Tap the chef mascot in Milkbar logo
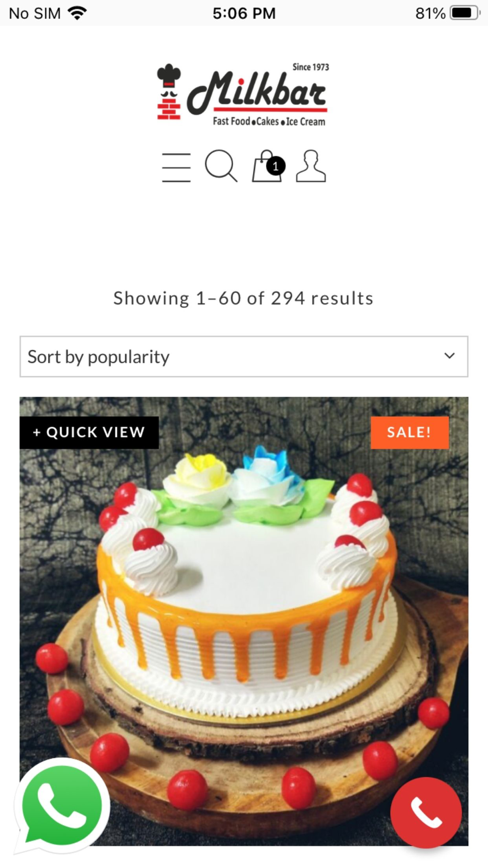This screenshot has height=868, width=488. [169, 92]
